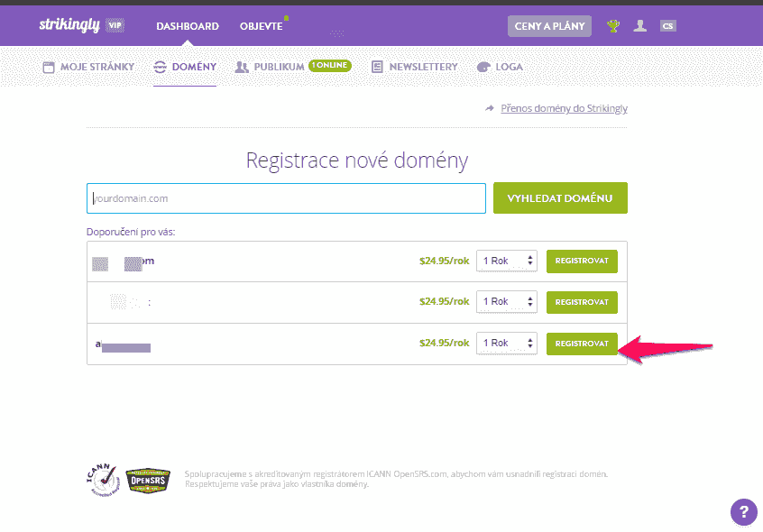Image resolution: width=763 pixels, height=532 pixels.
Task: Open the purple help question mark
Action: point(743,512)
